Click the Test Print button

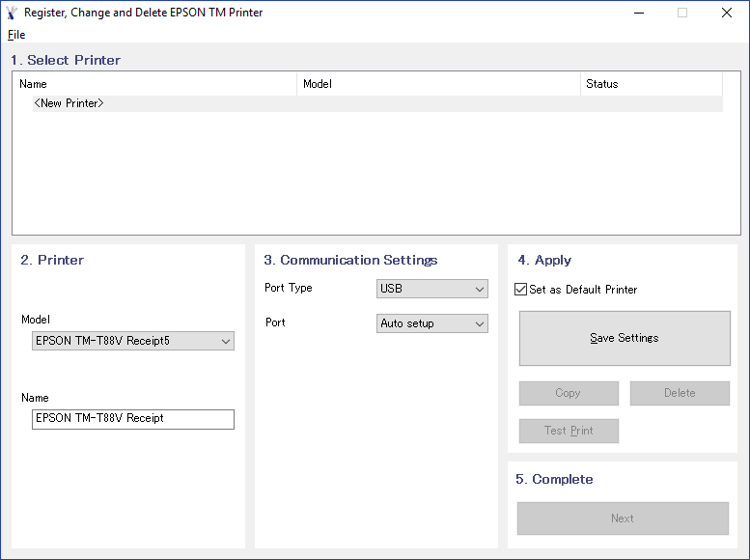click(x=569, y=431)
